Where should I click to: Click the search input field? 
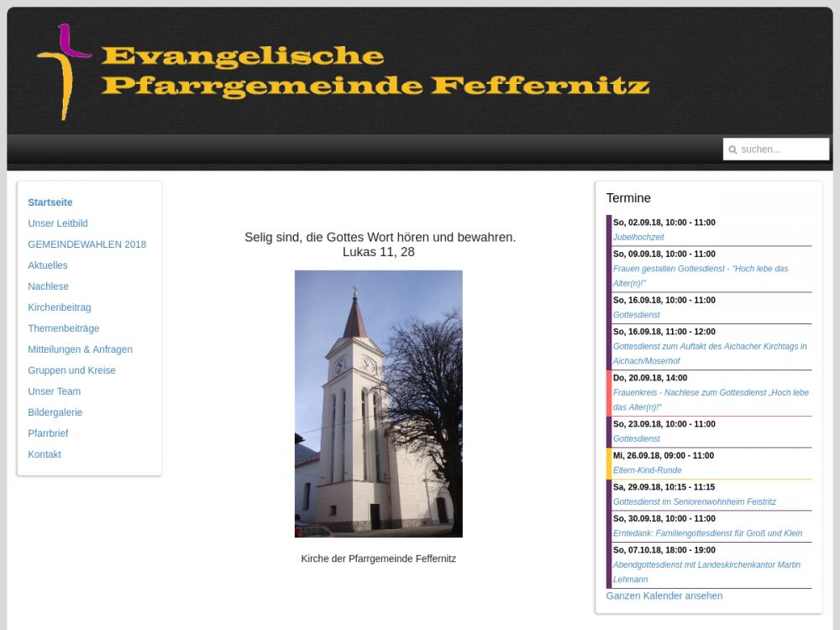(x=781, y=150)
